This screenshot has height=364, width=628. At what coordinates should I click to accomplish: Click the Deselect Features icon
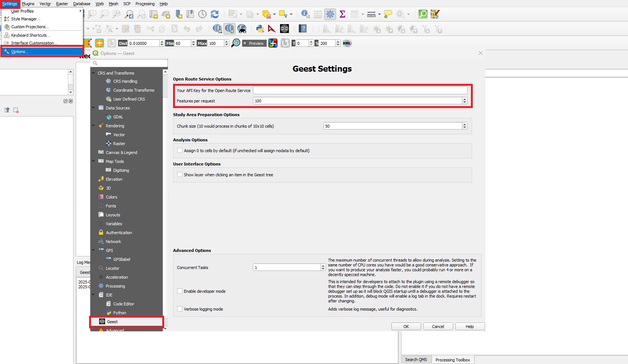(x=266, y=14)
